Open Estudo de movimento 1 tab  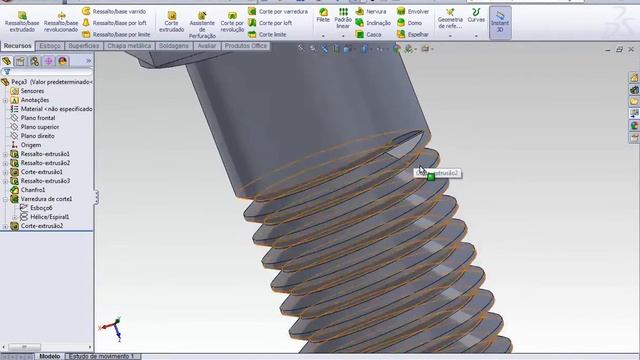(102, 356)
